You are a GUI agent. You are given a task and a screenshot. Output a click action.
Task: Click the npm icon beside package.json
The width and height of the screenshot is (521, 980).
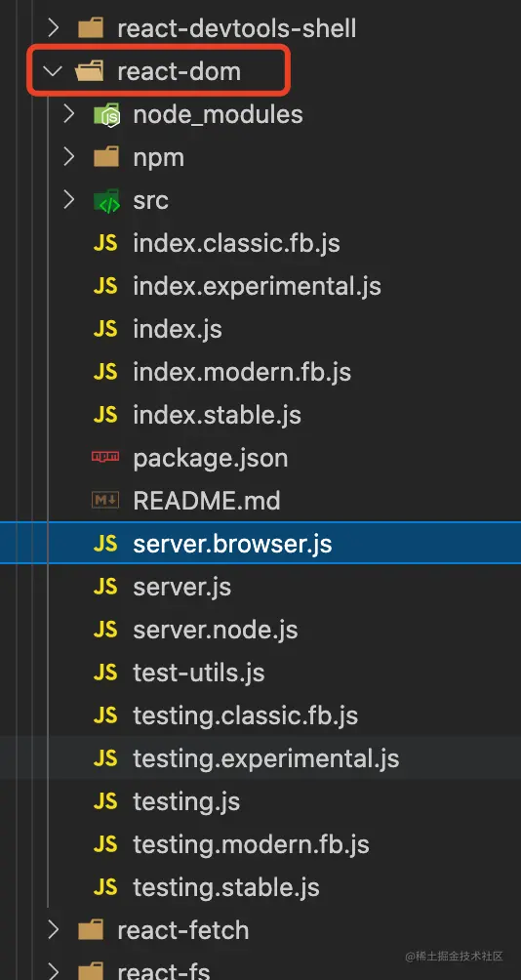coord(105,458)
